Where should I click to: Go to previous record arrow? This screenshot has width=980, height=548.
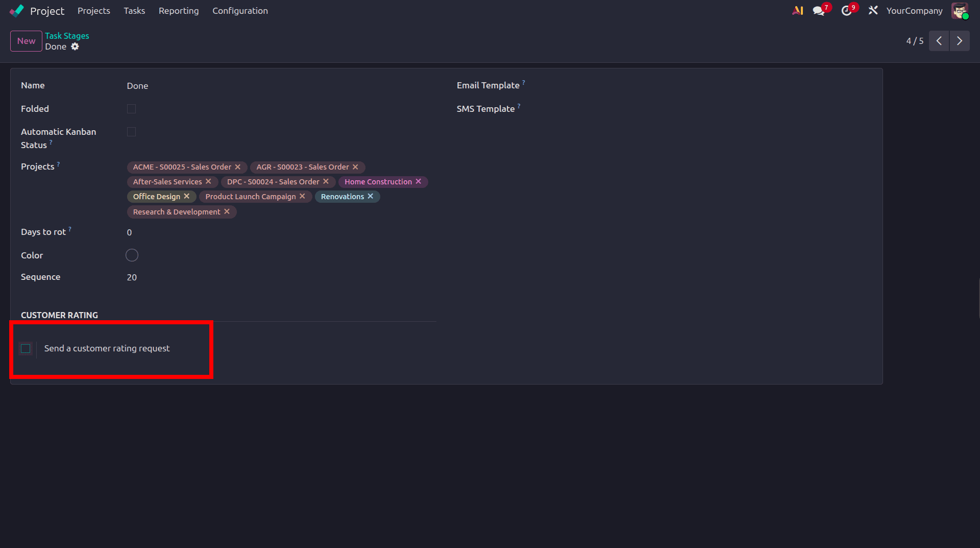pyautogui.click(x=939, y=41)
